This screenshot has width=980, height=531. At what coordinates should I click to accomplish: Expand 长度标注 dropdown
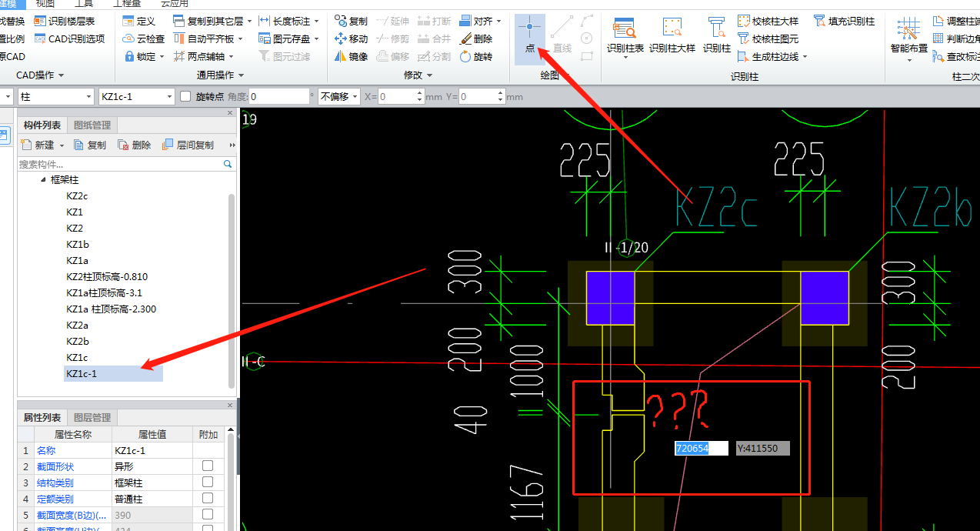317,21
